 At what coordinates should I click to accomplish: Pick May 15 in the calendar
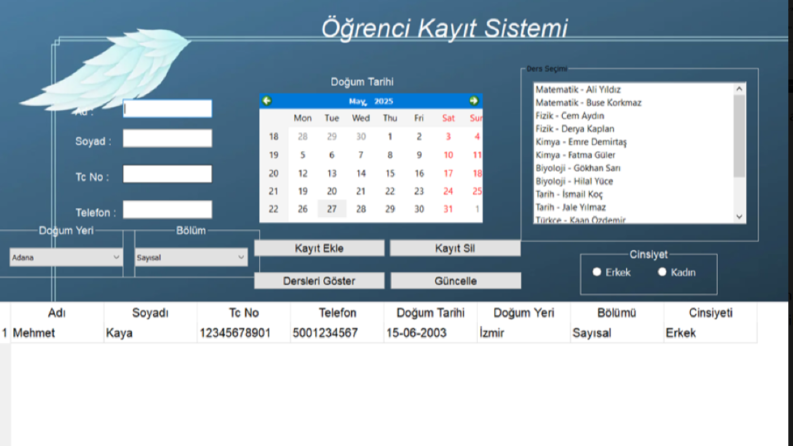(x=390, y=173)
